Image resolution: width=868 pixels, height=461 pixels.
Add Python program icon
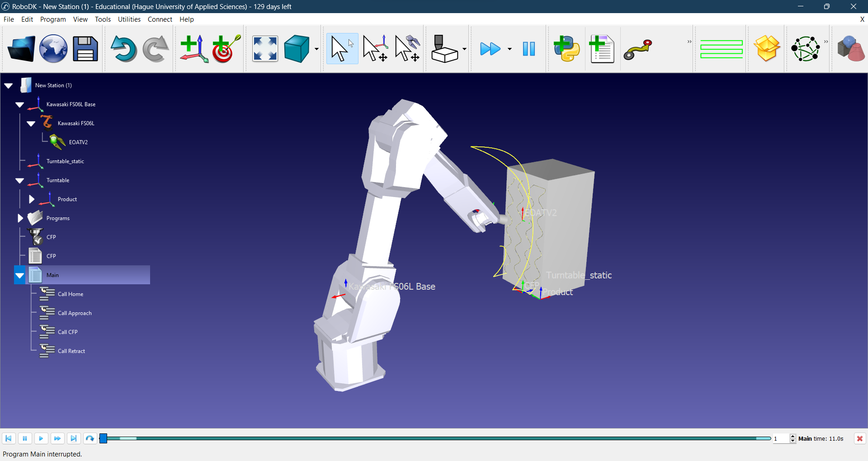pos(567,49)
